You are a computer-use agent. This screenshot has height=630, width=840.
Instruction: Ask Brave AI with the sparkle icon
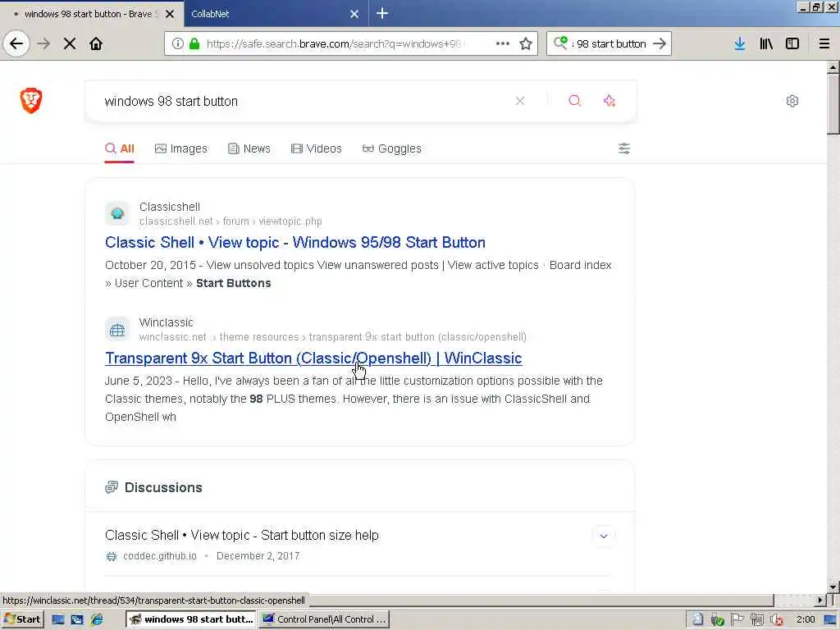tap(609, 101)
